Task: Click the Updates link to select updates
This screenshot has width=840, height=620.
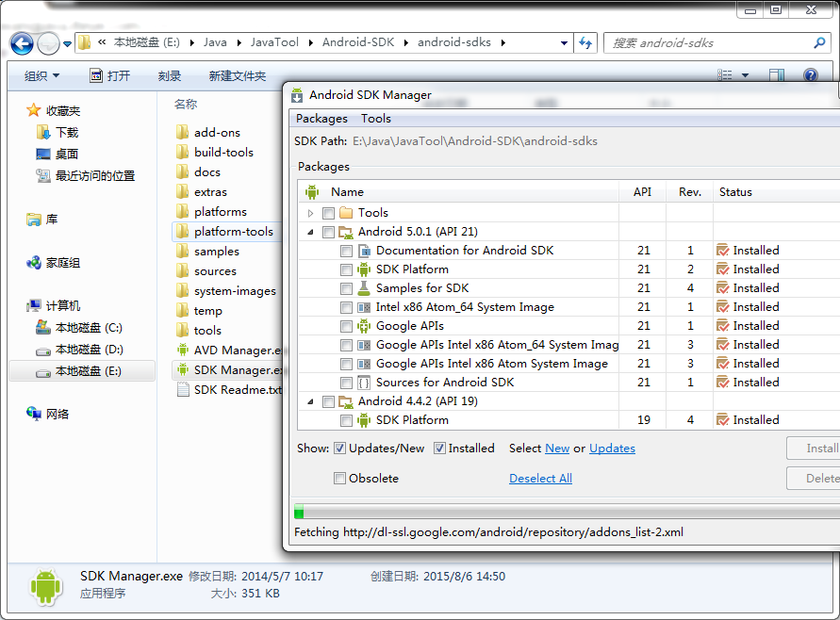Action: point(612,449)
